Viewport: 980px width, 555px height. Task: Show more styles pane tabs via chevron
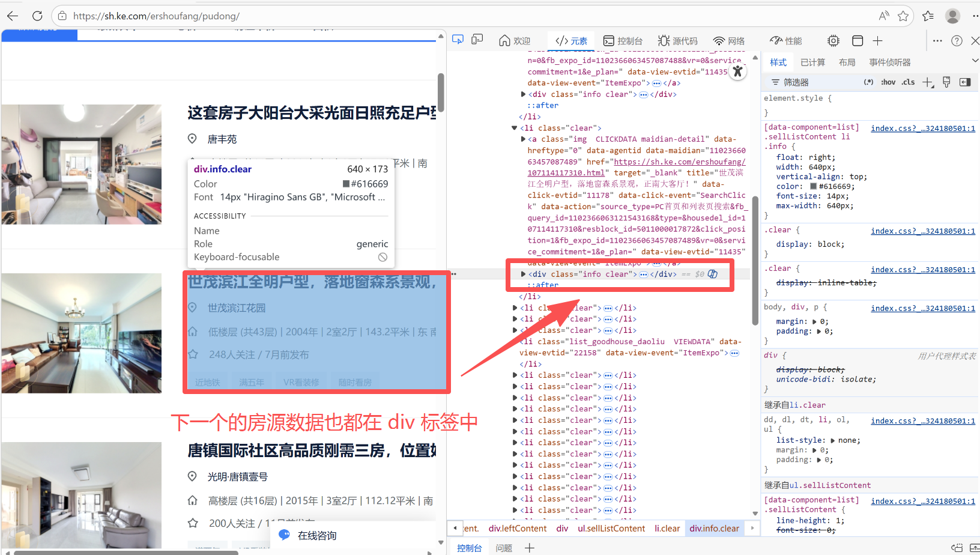point(975,61)
